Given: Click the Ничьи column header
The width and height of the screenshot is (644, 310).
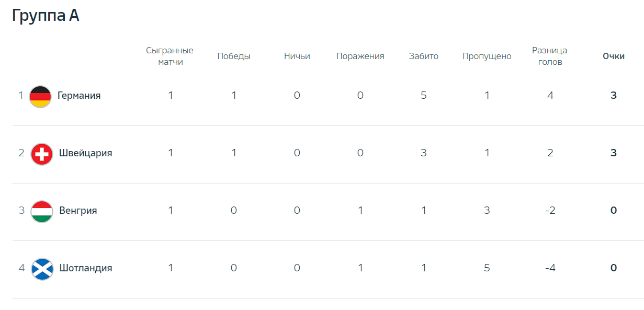Looking at the screenshot, I should tap(297, 56).
